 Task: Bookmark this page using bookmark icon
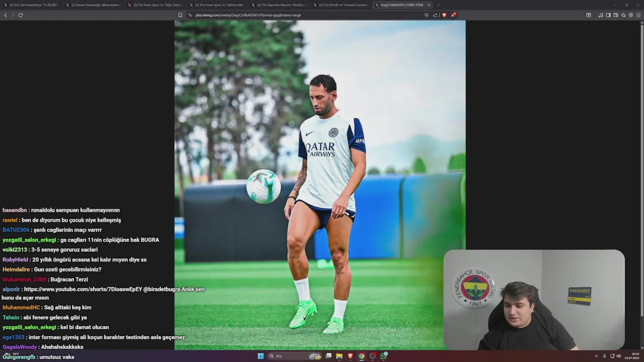180,15
